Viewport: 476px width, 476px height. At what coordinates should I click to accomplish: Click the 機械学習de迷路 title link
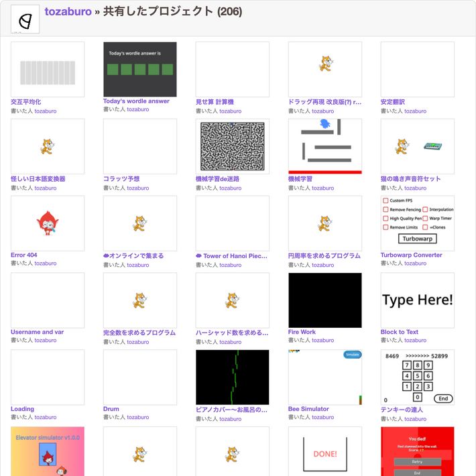point(217,179)
